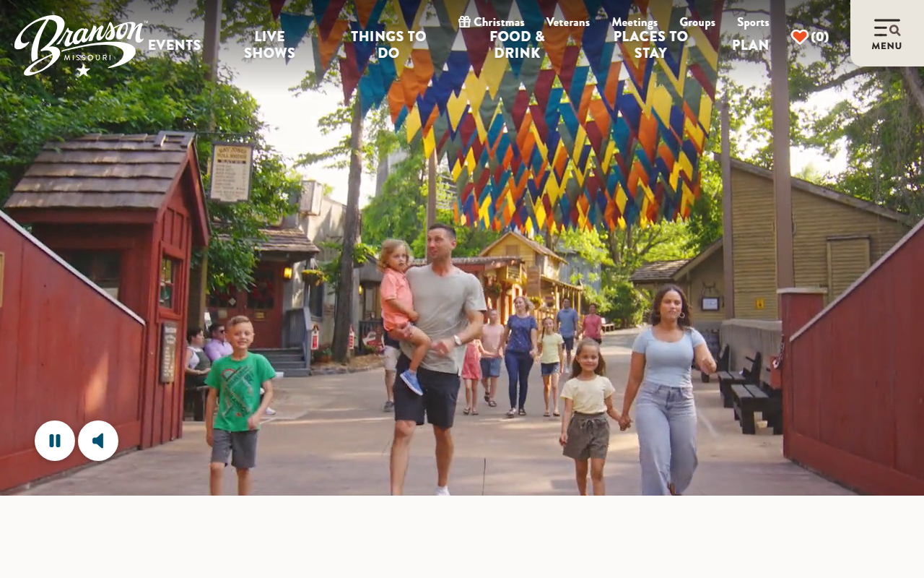
Task: Pause the background video
Action: 55,441
